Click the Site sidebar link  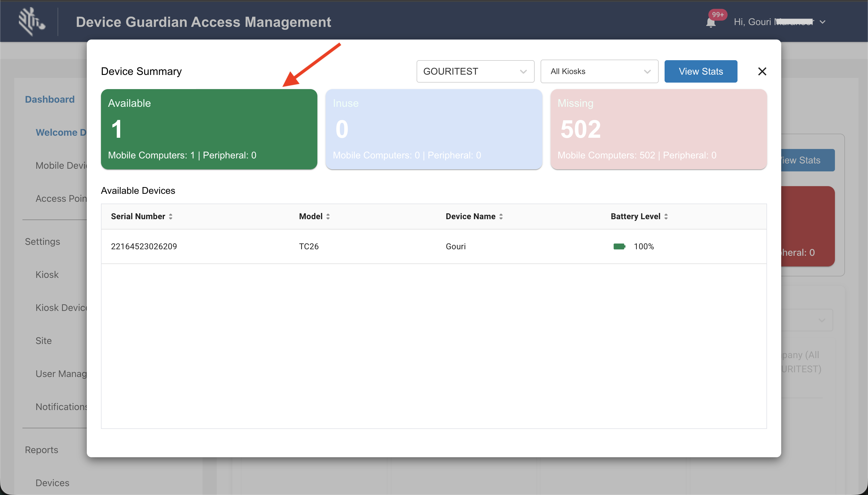[44, 341]
